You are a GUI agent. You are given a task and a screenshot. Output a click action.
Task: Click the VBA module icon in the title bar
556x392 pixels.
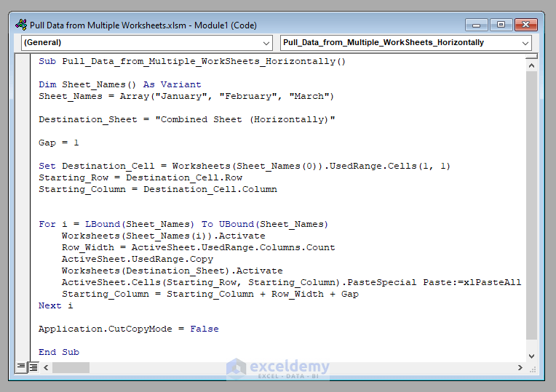coord(21,25)
